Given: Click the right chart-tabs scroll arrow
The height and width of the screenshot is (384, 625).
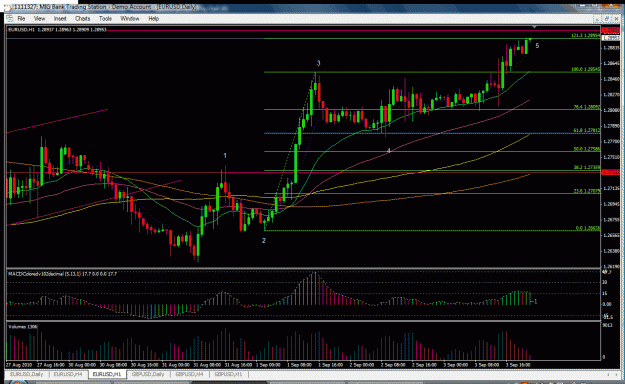Looking at the screenshot, I should [615, 374].
